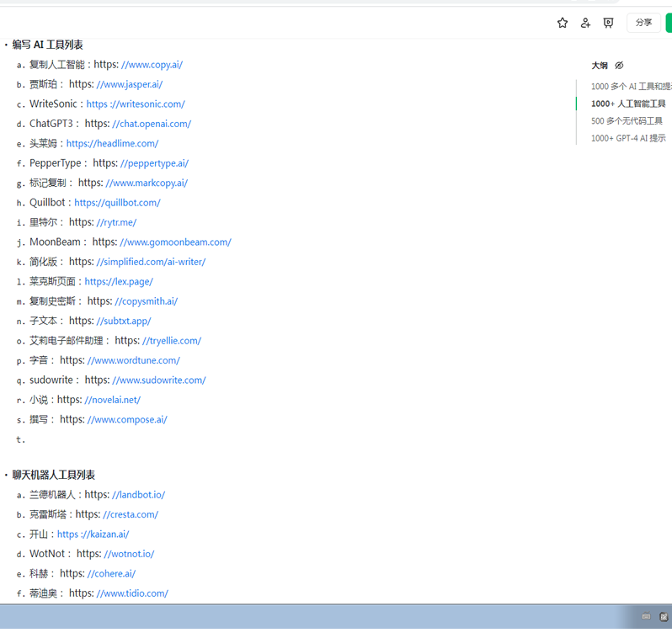Click the list label 莱克斯页面
672x638 pixels.
click(x=52, y=281)
